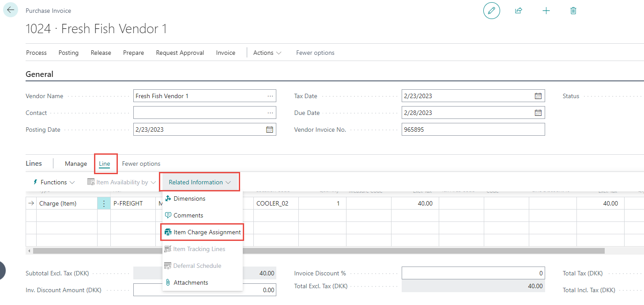
Task: Click the Vendor Invoice No. field
Action: pyautogui.click(x=473, y=130)
